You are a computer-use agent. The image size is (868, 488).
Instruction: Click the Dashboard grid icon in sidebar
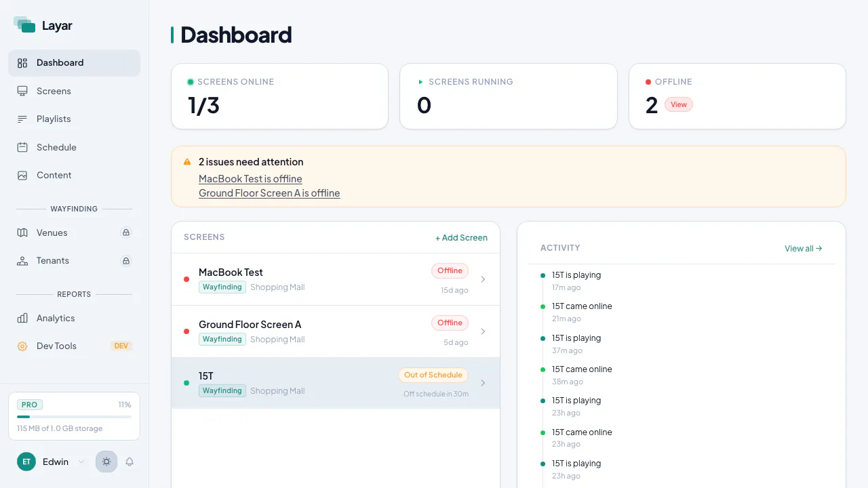(22, 63)
